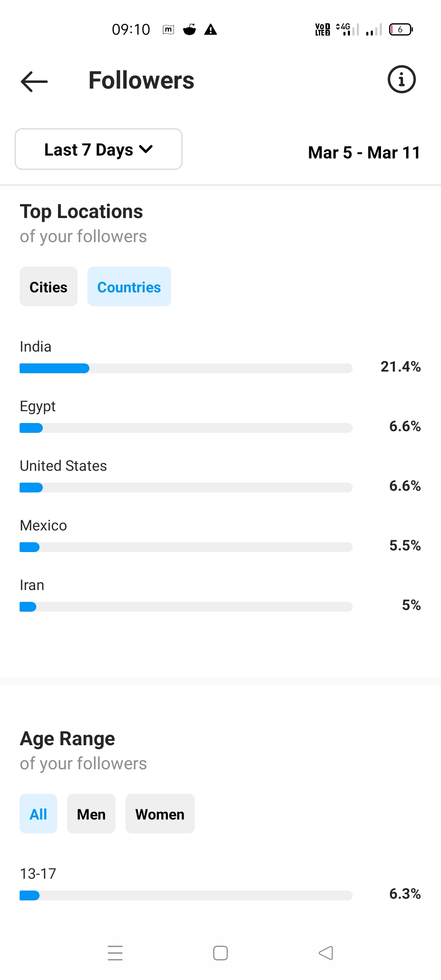The height and width of the screenshot is (980, 441).
Task: Select the All age range filter
Action: [x=38, y=814]
